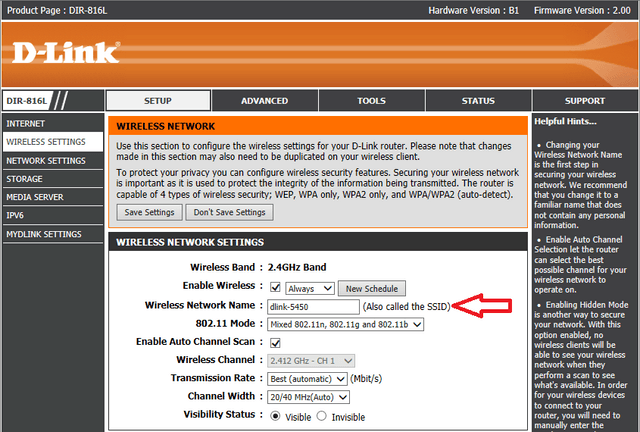Viewport: 640px width, 432px height.
Task: Click the Firmware Version : 2.00 text
Action: coord(582,10)
